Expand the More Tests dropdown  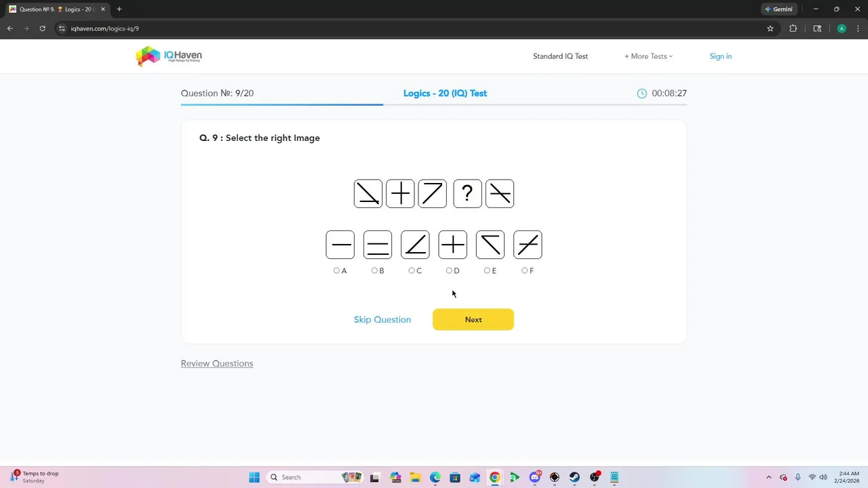click(x=648, y=56)
